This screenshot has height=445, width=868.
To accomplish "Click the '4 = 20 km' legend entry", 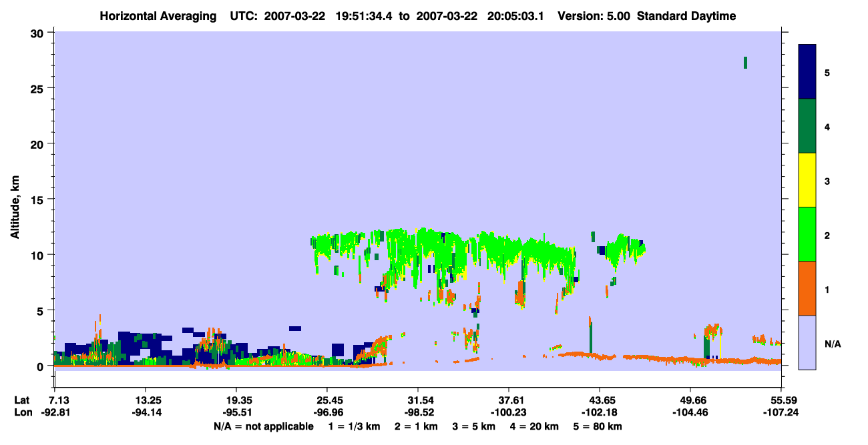I will (534, 426).
